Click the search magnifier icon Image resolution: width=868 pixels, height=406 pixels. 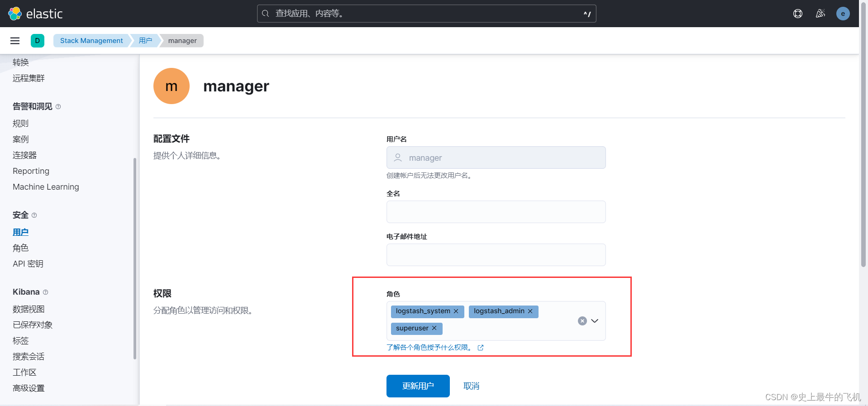click(266, 14)
